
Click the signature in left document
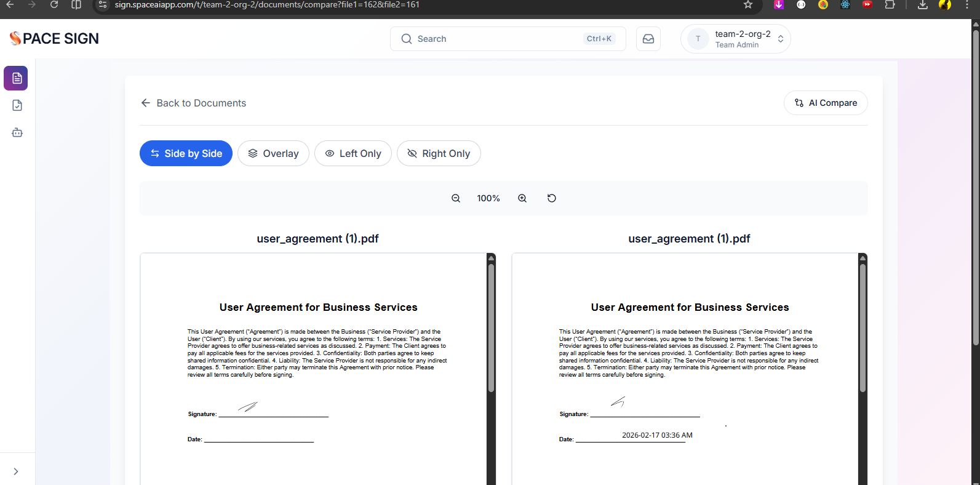[248, 406]
